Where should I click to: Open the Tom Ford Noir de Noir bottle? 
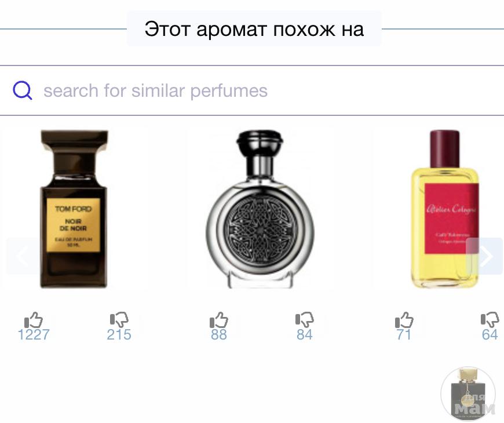[x=74, y=209]
